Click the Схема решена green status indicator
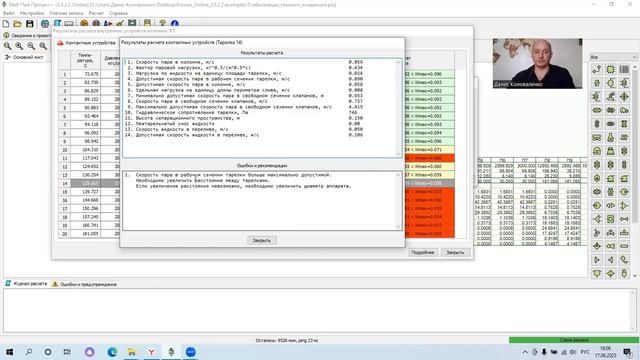640x360 pixels. pos(573,340)
